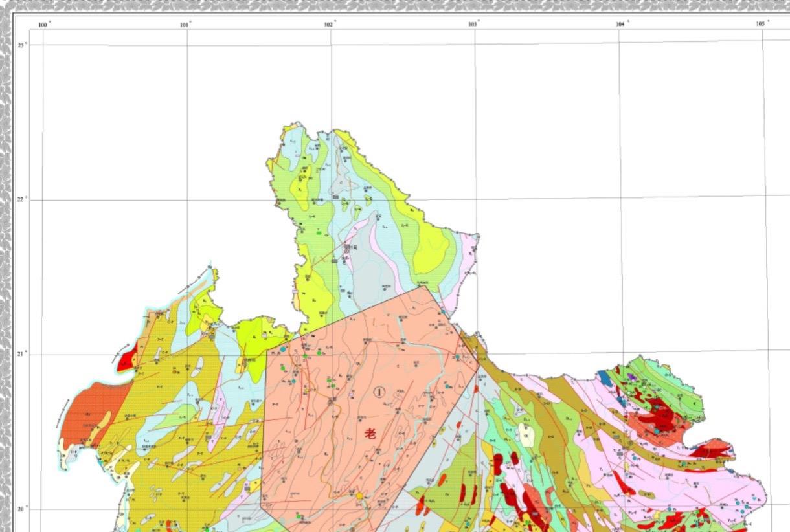The image size is (790, 532).
Task: Click the red 老 character on map
Action: [371, 433]
